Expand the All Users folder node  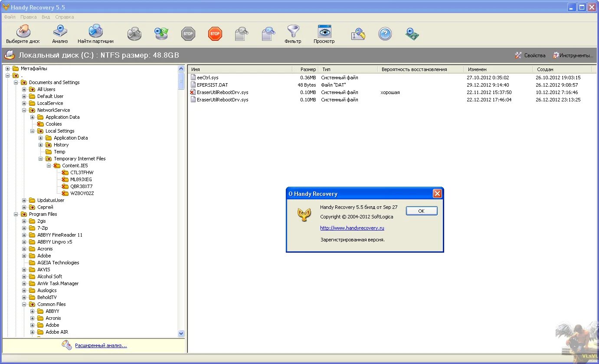(x=24, y=89)
